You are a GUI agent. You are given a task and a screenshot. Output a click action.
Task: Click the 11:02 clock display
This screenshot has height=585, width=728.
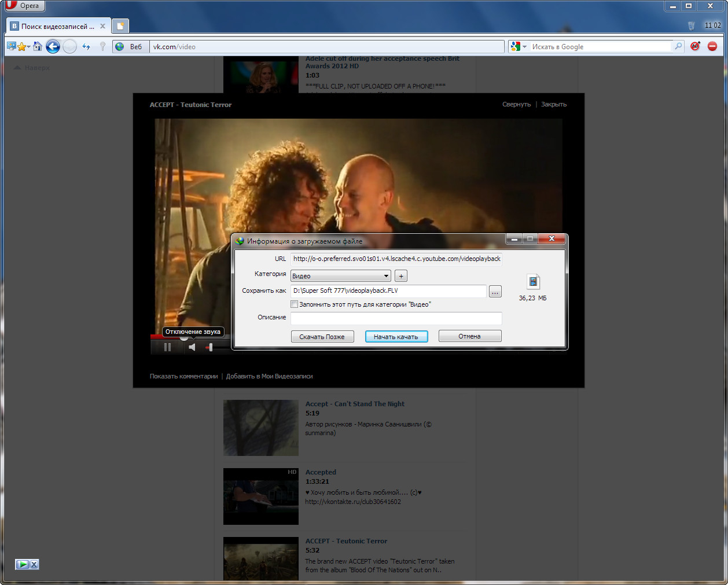712,25
